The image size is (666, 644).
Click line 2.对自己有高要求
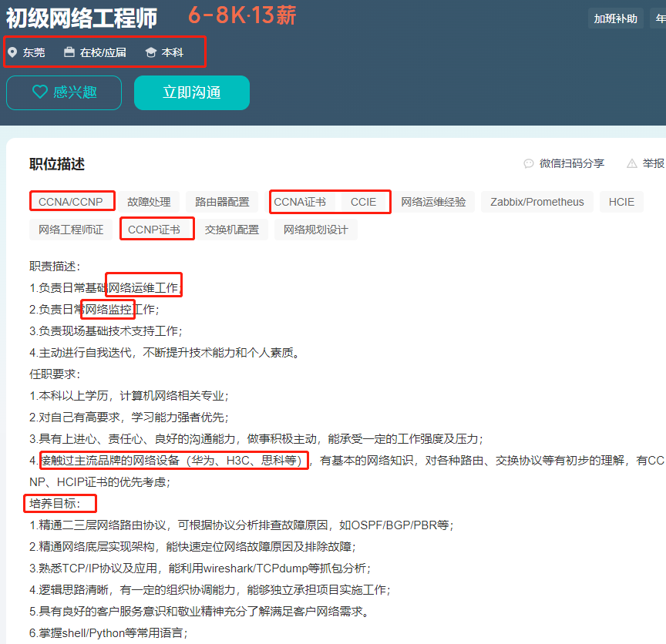[129, 418]
